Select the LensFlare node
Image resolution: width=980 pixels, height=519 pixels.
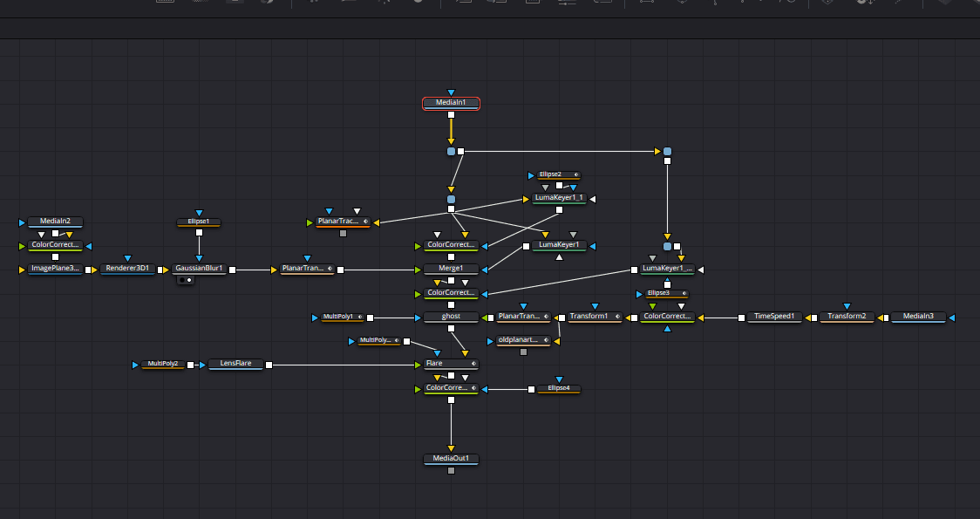click(235, 364)
